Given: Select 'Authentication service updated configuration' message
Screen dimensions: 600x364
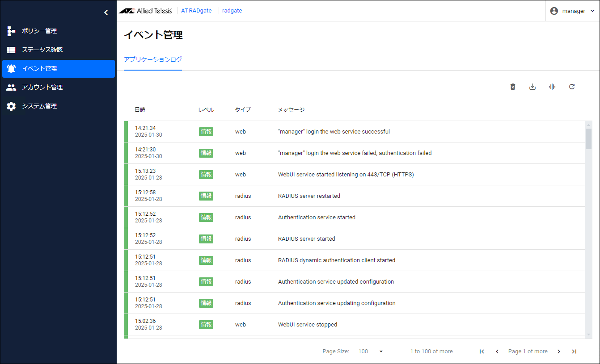Looking at the screenshot, I should click(x=336, y=282).
